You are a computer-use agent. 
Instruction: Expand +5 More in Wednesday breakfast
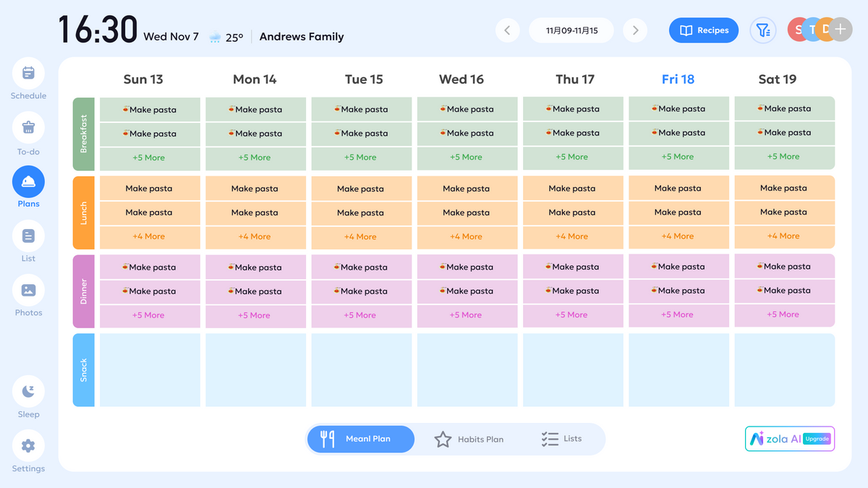[467, 157]
